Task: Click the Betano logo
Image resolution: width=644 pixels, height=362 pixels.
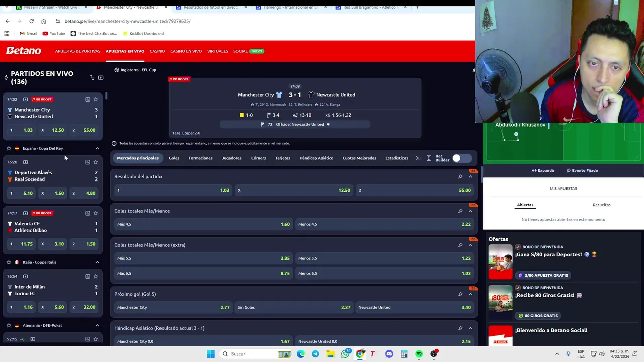Action: click(x=24, y=51)
